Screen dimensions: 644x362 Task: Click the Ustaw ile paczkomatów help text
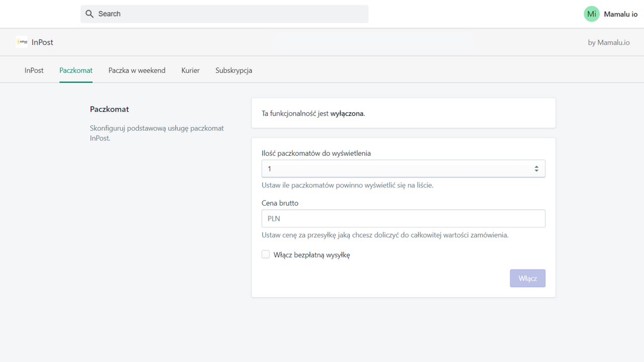(348, 185)
